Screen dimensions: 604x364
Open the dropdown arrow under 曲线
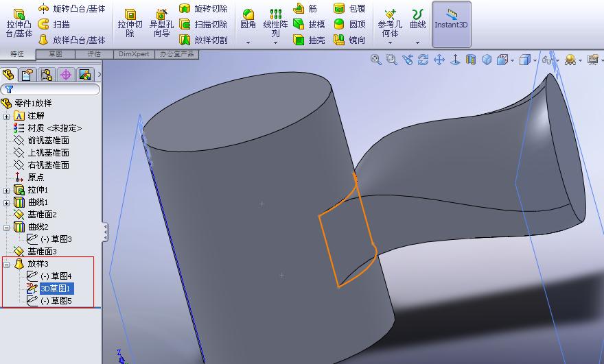[417, 43]
